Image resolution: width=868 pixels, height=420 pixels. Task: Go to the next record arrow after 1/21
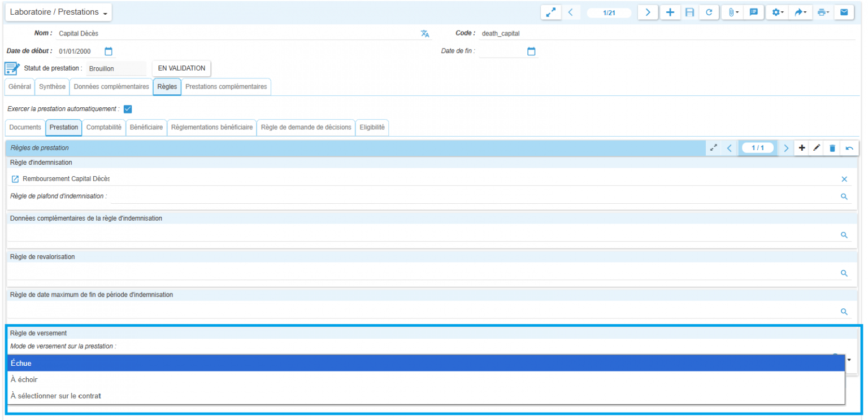pyautogui.click(x=648, y=12)
